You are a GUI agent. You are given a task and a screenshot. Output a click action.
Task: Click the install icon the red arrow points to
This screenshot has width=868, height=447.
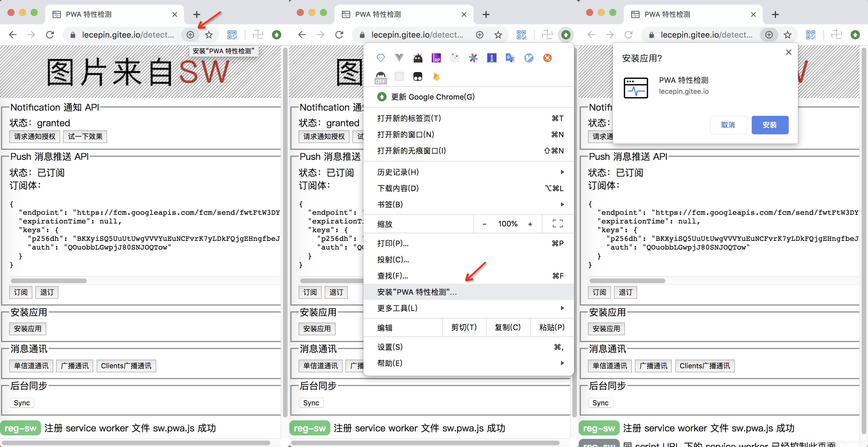(190, 35)
